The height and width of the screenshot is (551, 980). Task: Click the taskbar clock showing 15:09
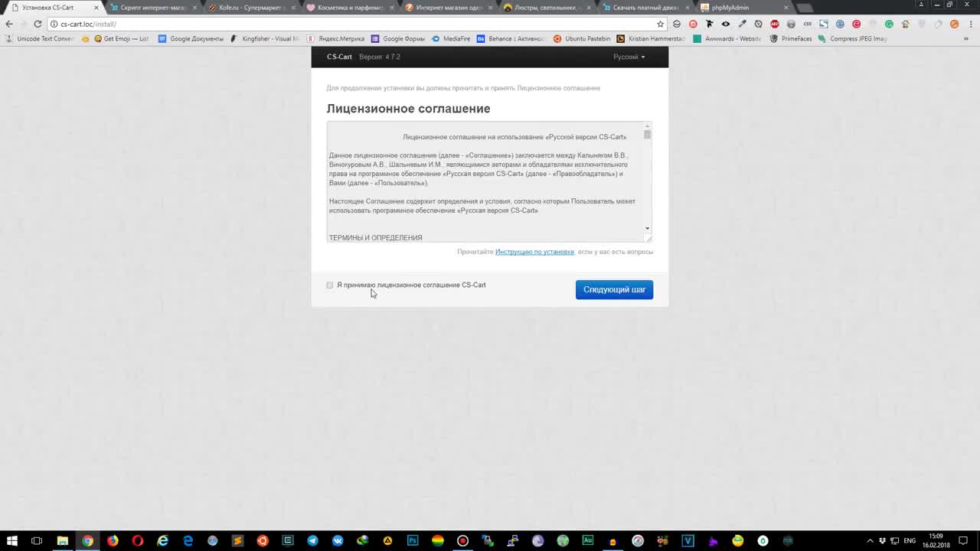(x=936, y=541)
